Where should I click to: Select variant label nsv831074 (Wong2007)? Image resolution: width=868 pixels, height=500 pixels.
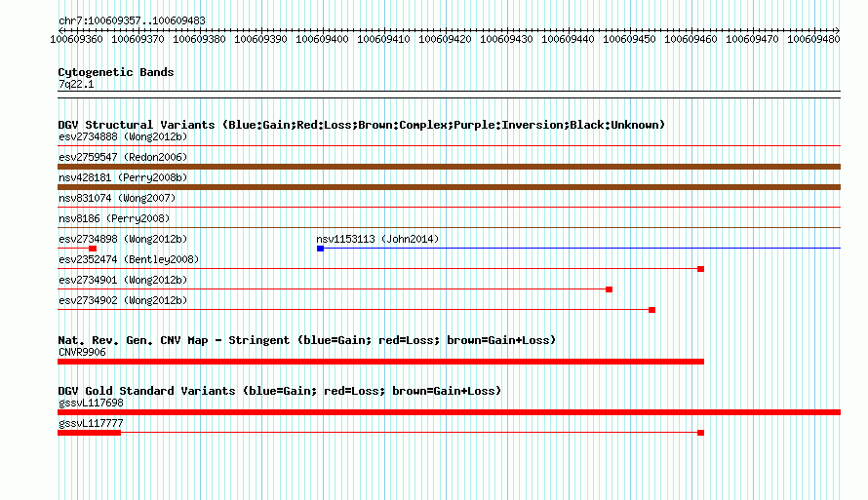117,198
